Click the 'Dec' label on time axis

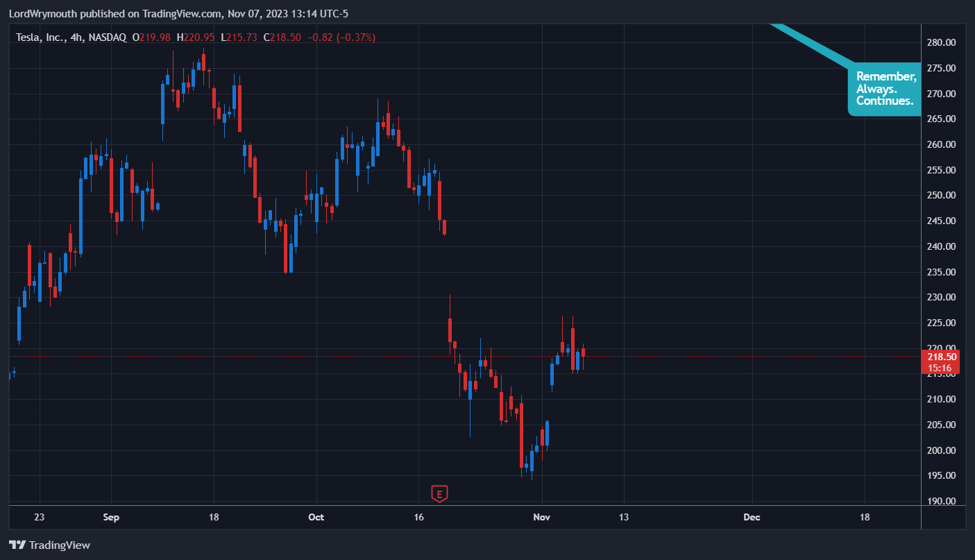[752, 517]
